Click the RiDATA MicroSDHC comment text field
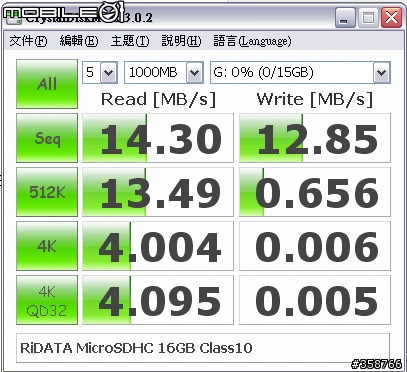This screenshot has height=372, width=407. [x=203, y=348]
